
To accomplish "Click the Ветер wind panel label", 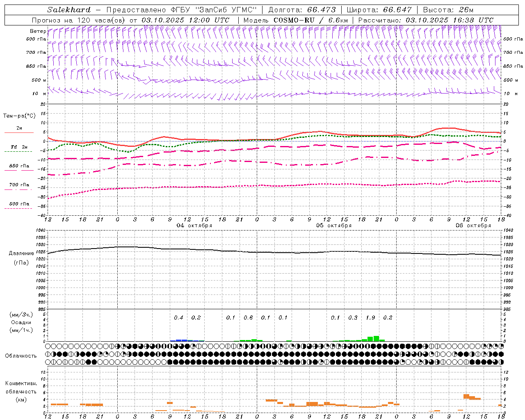I will (x=38, y=31).
